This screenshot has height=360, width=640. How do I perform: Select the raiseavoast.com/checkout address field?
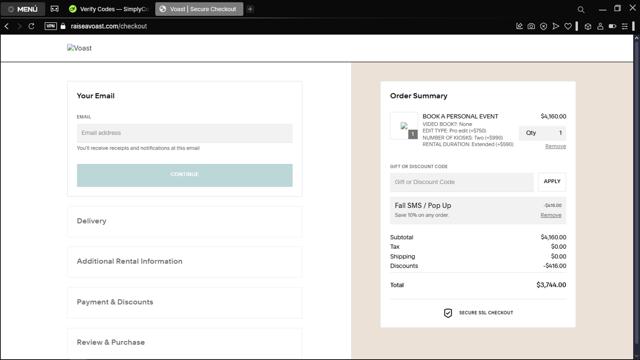pos(109,26)
